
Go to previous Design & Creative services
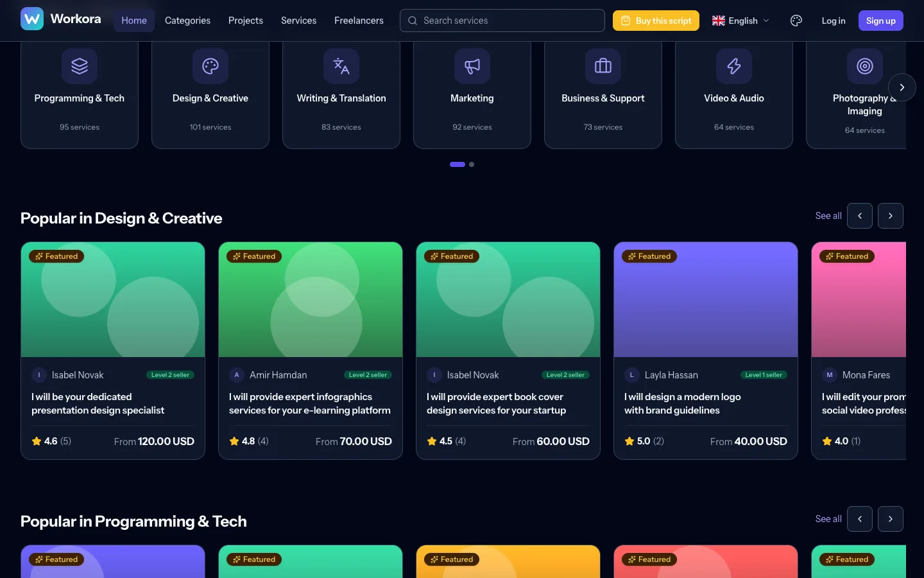860,216
